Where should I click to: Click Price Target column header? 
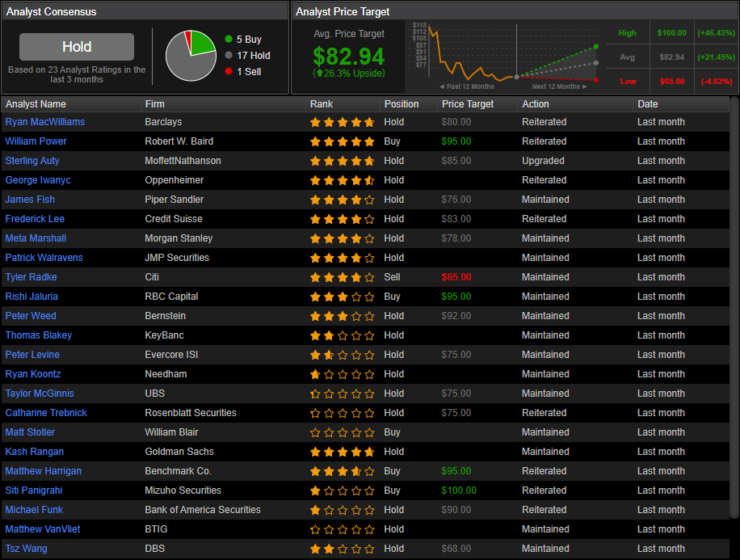pos(467,104)
